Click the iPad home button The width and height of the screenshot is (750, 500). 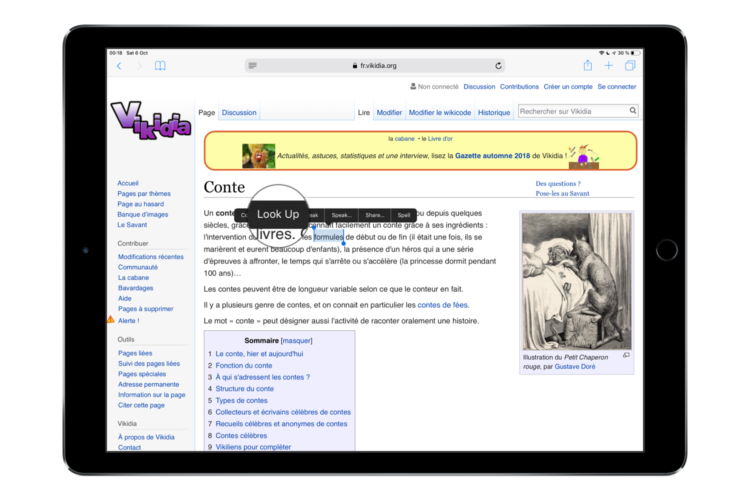point(666,250)
